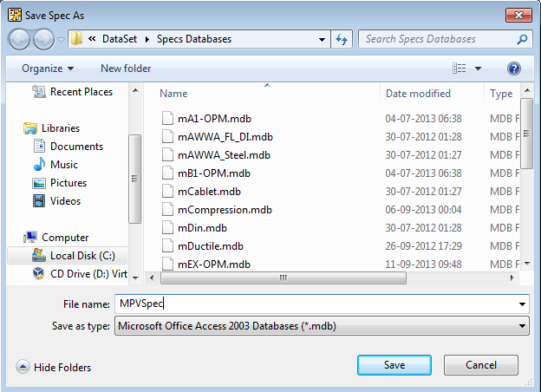This screenshot has width=541, height=392.
Task: Open Music library
Action: tap(64, 165)
